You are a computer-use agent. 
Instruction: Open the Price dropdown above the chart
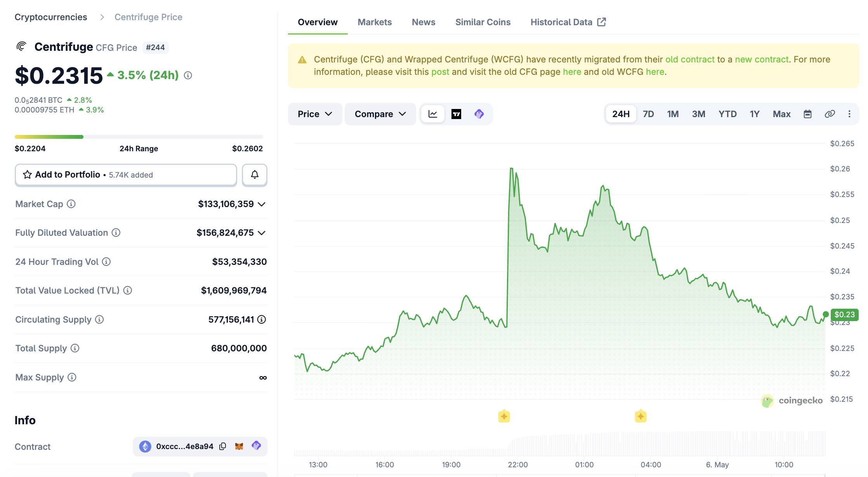click(315, 114)
